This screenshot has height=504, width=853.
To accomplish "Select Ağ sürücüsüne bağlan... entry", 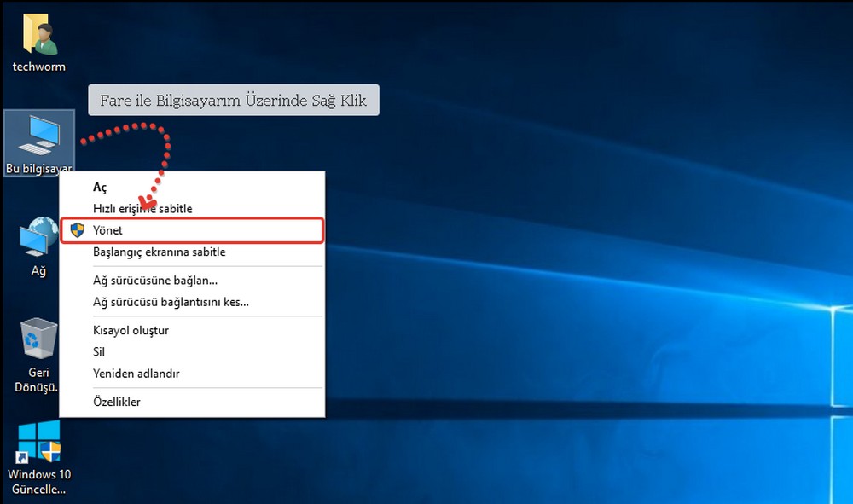I will [x=154, y=280].
